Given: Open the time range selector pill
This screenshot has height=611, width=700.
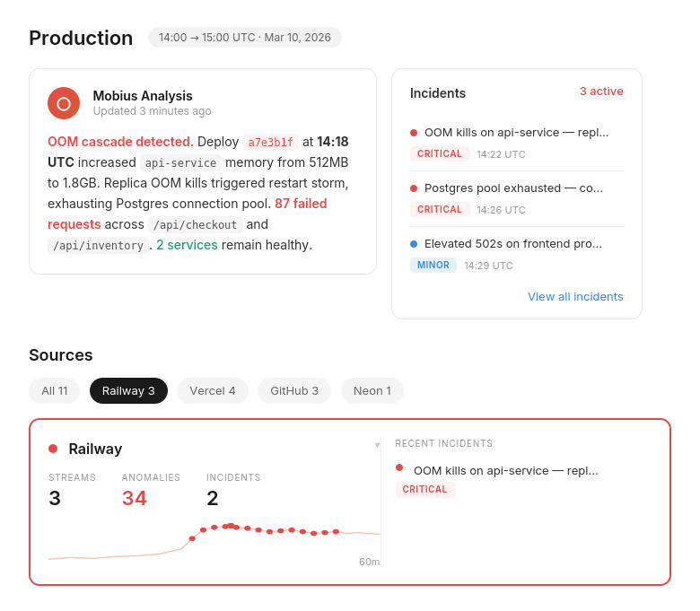Looking at the screenshot, I should 244,38.
